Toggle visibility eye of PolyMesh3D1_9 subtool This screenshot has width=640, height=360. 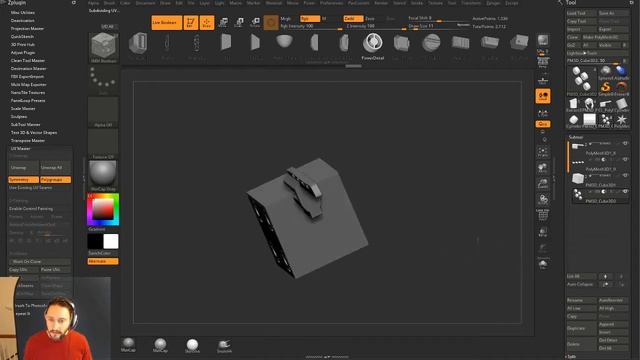pyautogui.click(x=625, y=160)
